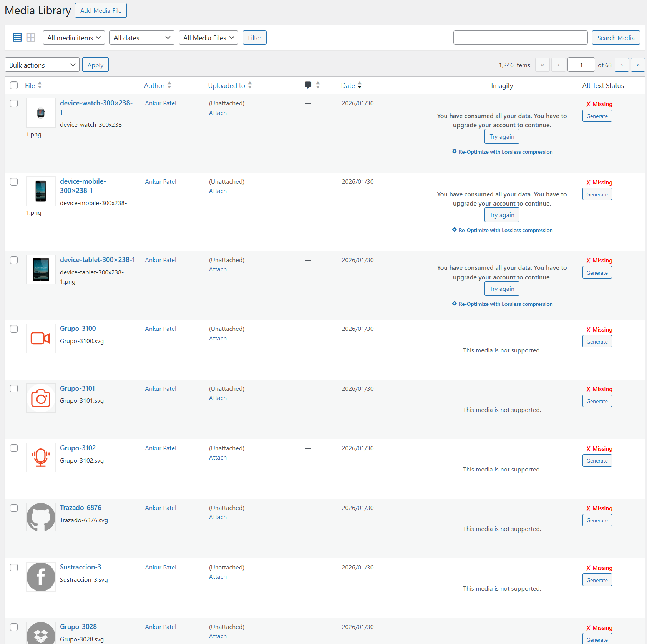This screenshot has width=647, height=644.
Task: Go to next page arrow
Action: coord(621,65)
